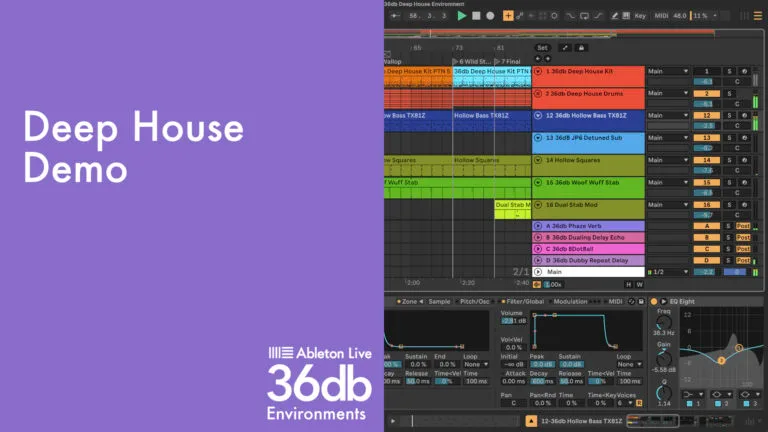This screenshot has height=432, width=768.
Task: Switch to the Filter/Global tab
Action: pos(525,302)
